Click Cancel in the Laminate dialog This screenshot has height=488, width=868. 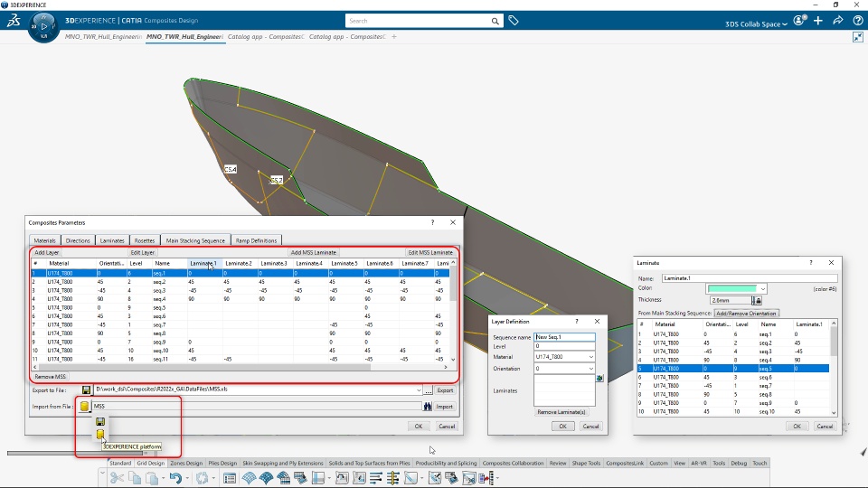coord(825,426)
